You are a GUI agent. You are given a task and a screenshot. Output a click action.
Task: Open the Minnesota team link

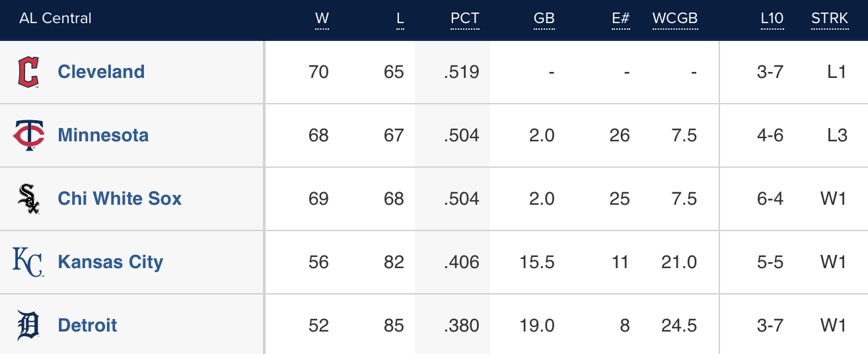click(x=103, y=135)
